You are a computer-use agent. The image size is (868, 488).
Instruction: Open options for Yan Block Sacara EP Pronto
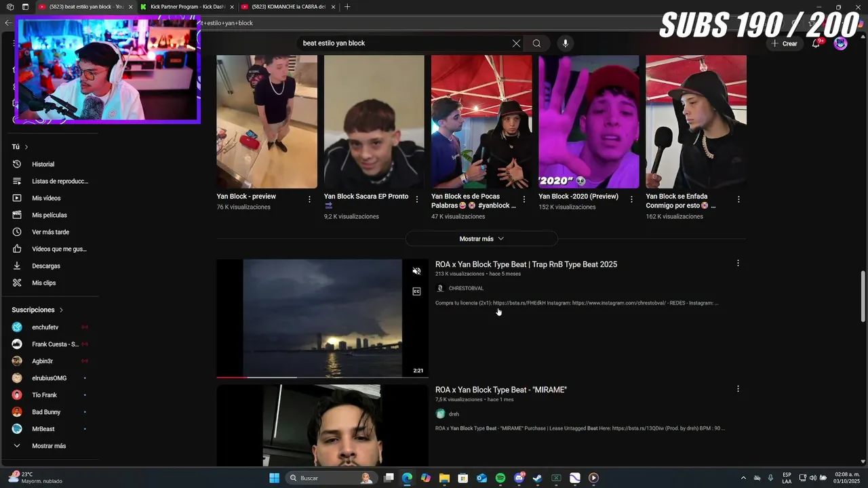[416, 199]
